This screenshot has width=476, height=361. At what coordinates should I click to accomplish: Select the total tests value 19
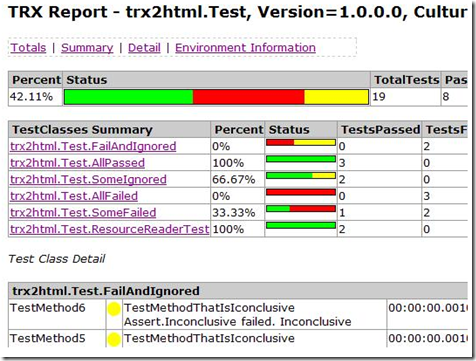tap(379, 97)
